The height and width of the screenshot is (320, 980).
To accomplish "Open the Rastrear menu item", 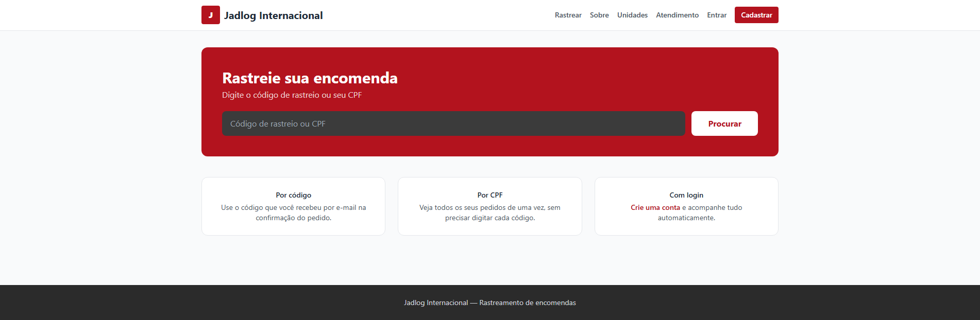I will (568, 15).
